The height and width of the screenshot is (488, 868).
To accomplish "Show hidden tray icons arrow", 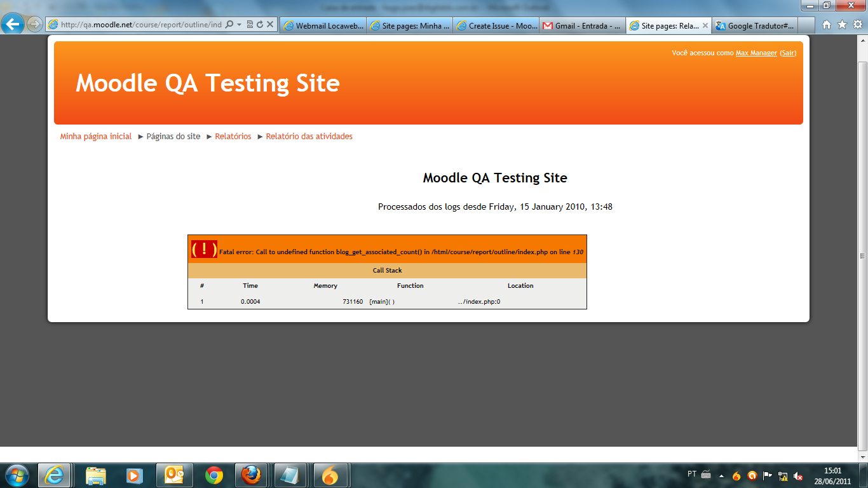I will [x=721, y=475].
